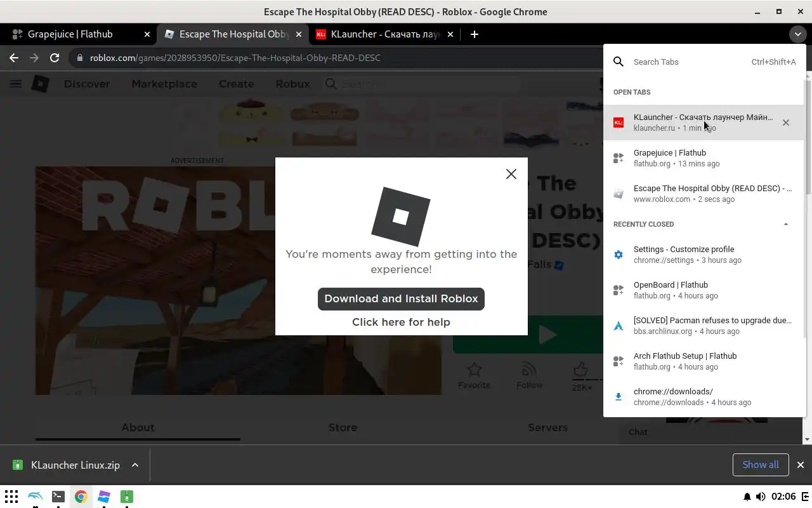Click the page vertical scrollbar

pyautogui.click(x=807, y=257)
